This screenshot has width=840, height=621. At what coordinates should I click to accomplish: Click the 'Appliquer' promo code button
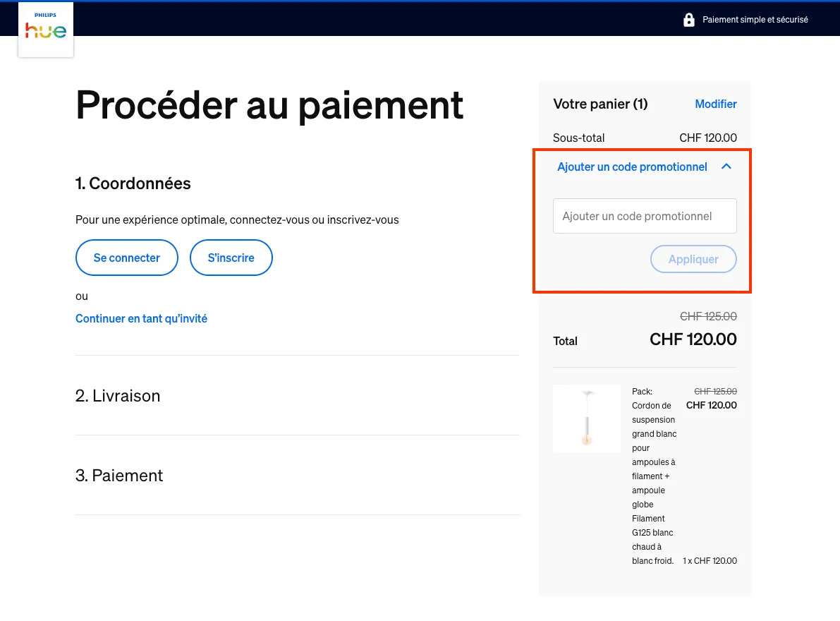click(x=693, y=259)
